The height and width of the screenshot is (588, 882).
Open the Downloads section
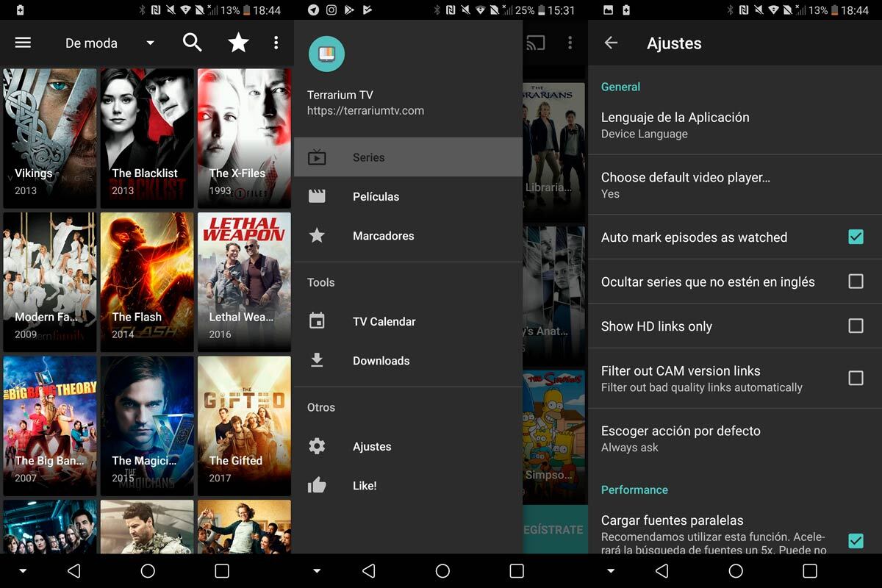[381, 361]
